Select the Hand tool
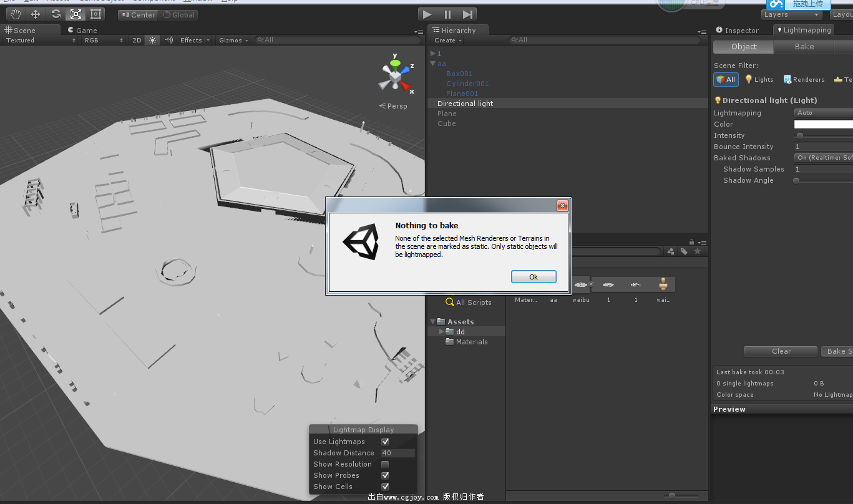This screenshot has width=853, height=504. (16, 14)
